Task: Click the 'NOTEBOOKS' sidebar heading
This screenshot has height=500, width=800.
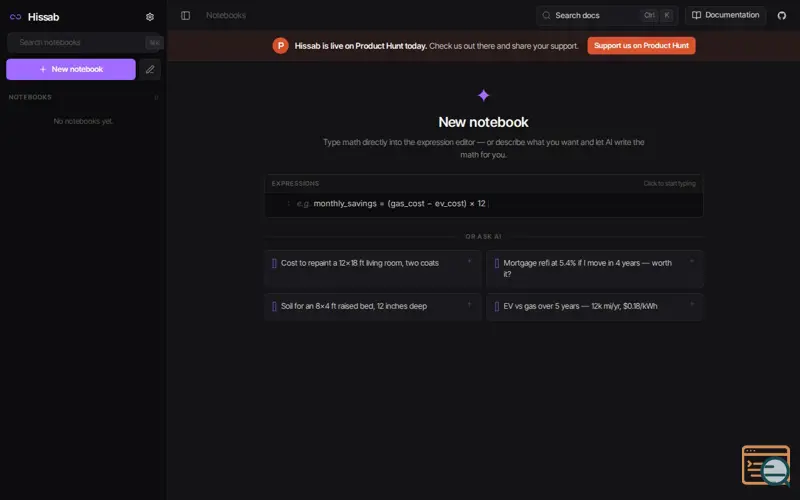Action: [x=30, y=97]
